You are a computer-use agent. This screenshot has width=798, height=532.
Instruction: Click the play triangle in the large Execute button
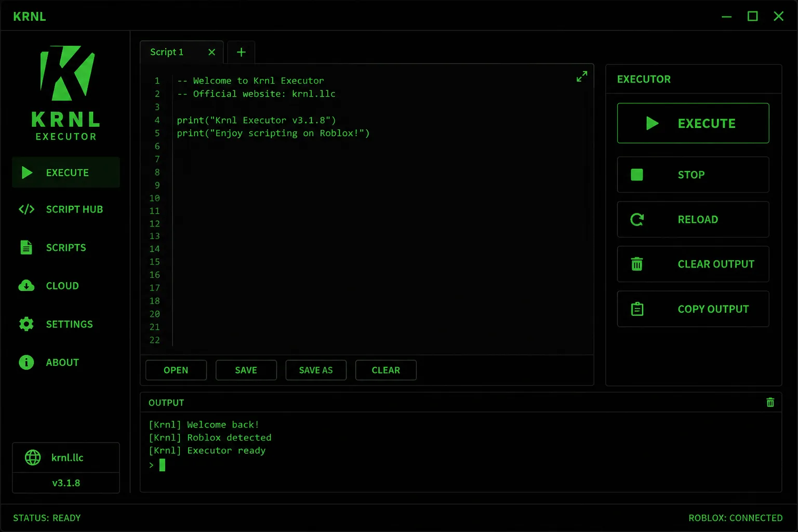[x=652, y=123]
